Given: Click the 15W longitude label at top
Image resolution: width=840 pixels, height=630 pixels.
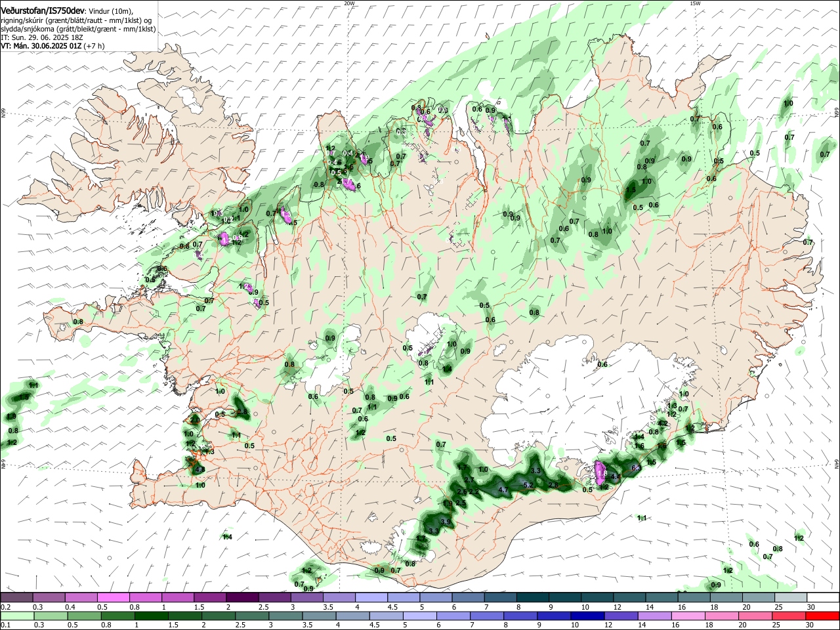Looking at the screenshot, I should [x=695, y=3].
